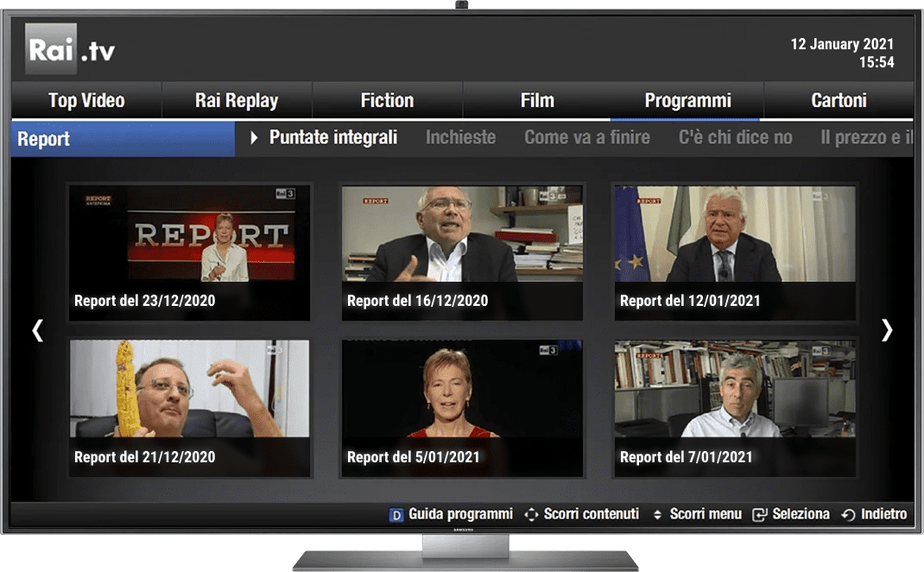Go to the Fiction tab
Image resolution: width=924 pixels, height=572 pixels.
click(387, 101)
